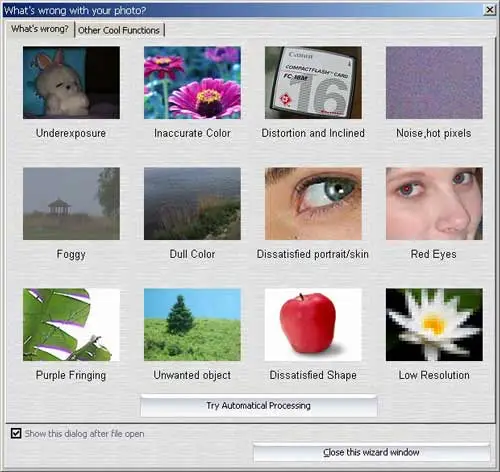
Task: Choose the Dull Color lake image
Action: 192,204
